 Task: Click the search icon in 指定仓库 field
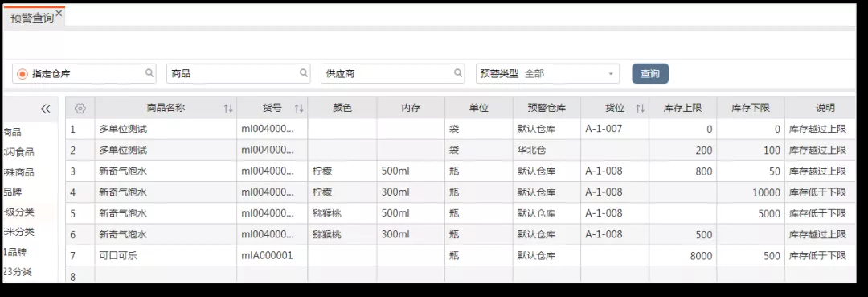149,73
